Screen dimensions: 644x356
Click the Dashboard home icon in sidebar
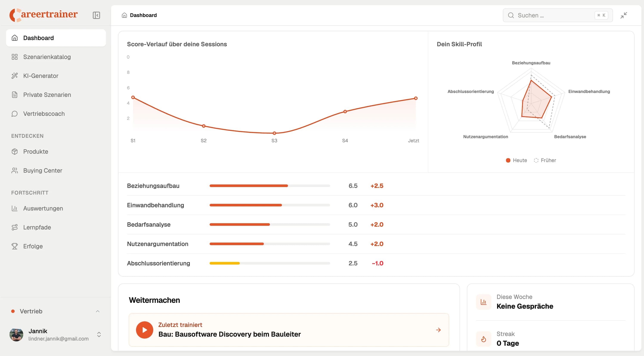(14, 38)
